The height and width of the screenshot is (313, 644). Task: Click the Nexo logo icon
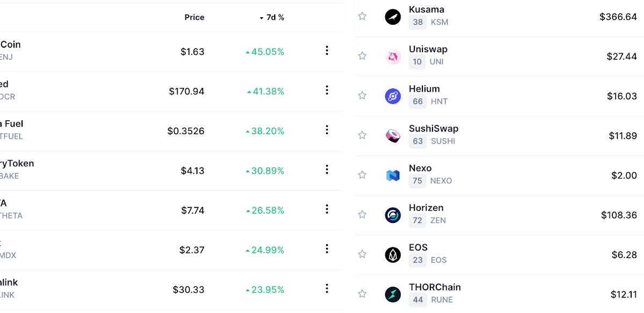point(392,174)
